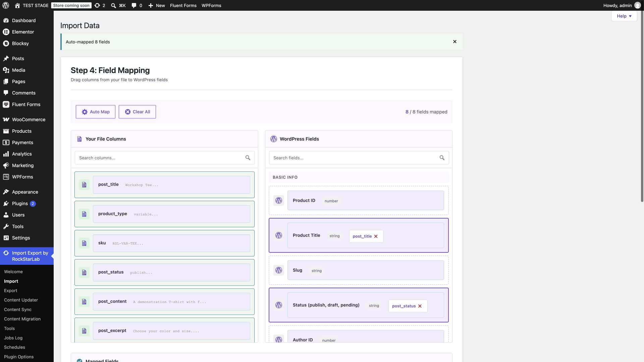The image size is (644, 362).
Task: Open WooCommerce in the sidebar
Action: [x=27, y=120]
